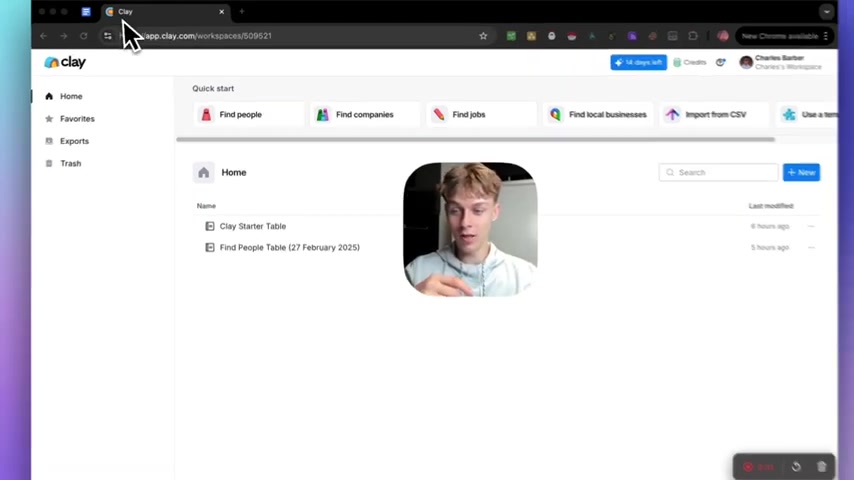This screenshot has height=480, width=854.
Task: Go back in the browser
Action: (44, 36)
